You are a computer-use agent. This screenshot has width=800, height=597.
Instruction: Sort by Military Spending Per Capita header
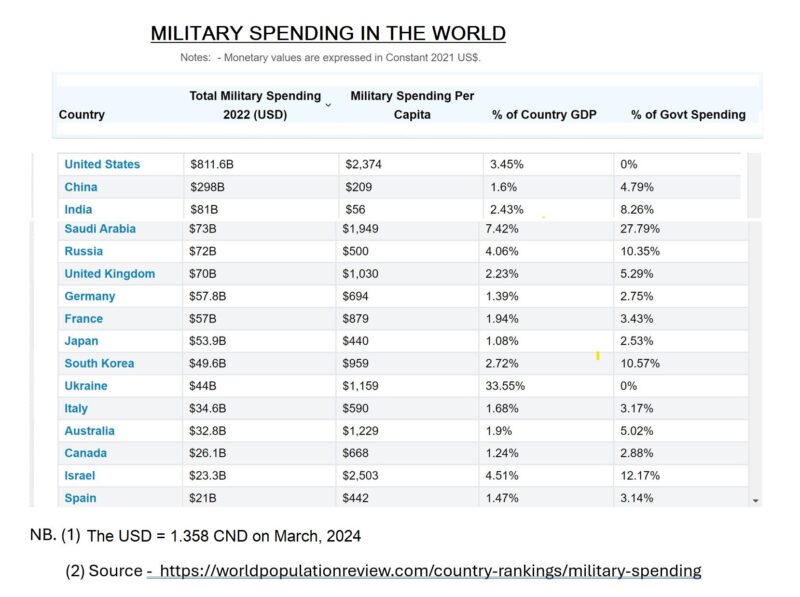[412, 105]
